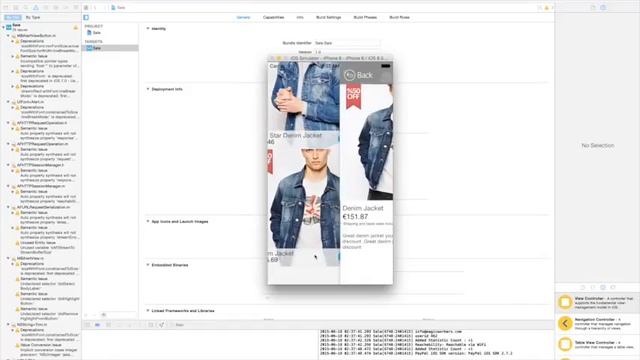The width and height of the screenshot is (640, 360).
Task: Click the Denim Jacket title in detail view
Action: tap(363, 208)
